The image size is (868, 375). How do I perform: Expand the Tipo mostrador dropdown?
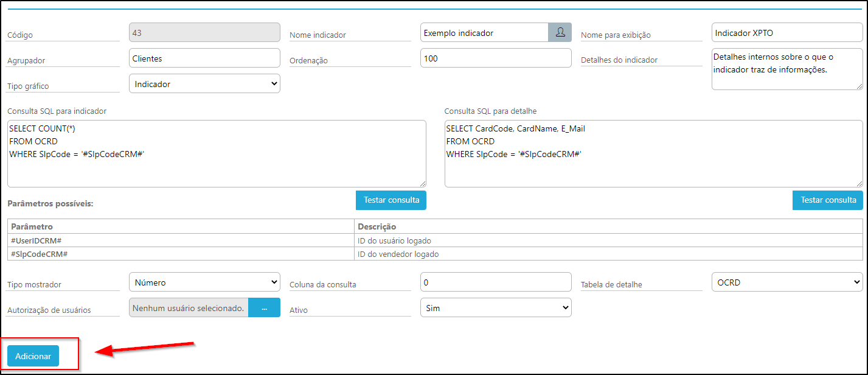click(x=204, y=282)
